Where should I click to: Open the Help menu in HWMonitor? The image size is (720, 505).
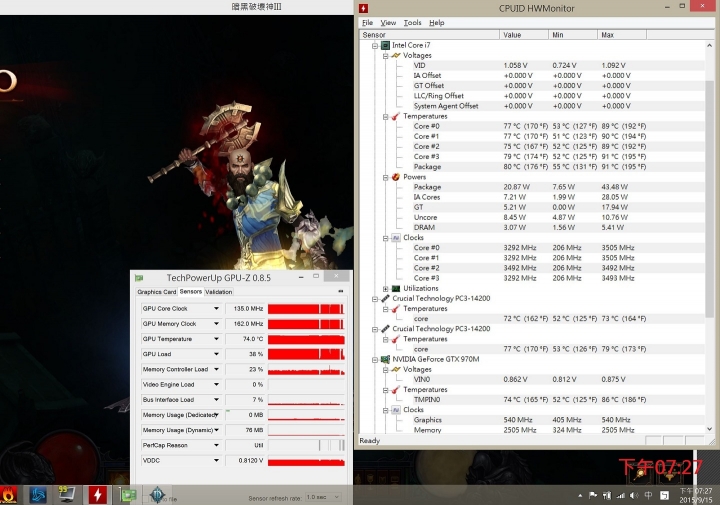click(437, 22)
